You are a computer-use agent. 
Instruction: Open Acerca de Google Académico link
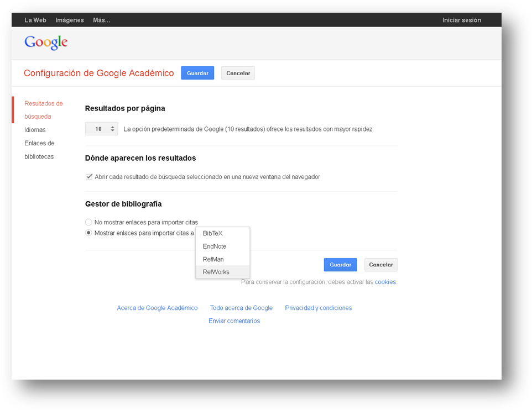(x=157, y=308)
